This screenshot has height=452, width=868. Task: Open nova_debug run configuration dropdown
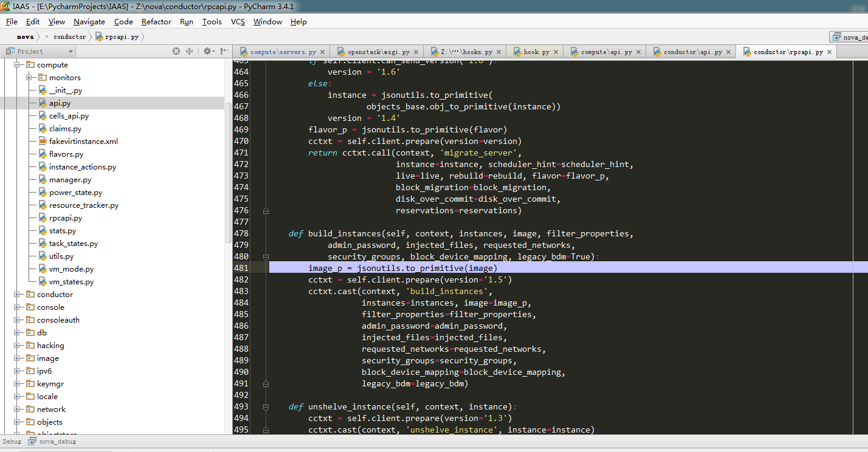[849, 37]
